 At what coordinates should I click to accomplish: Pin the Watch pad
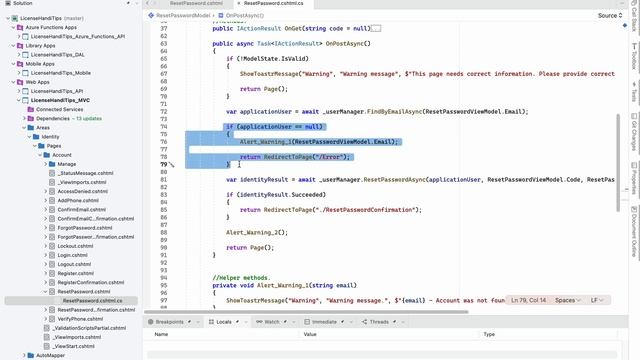click(285, 322)
